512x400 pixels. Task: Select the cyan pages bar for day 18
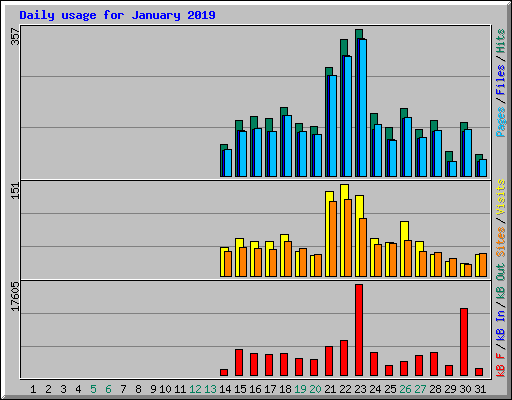pyautogui.click(x=288, y=146)
